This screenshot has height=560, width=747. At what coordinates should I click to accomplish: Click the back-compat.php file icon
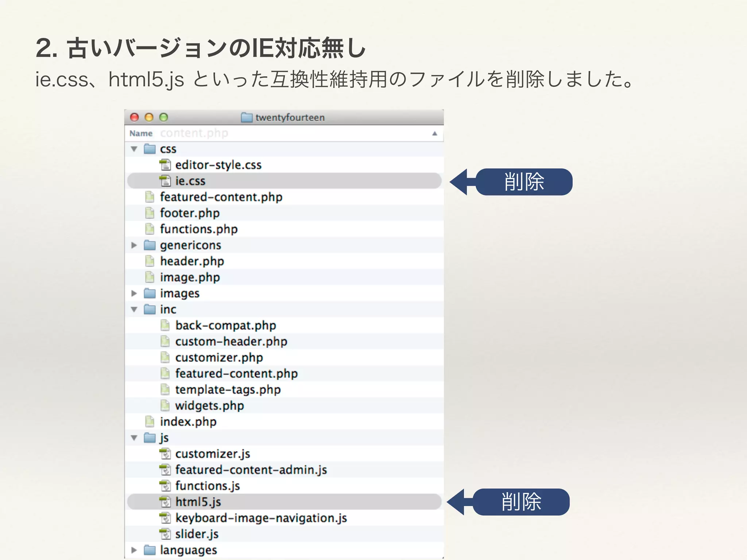point(165,325)
